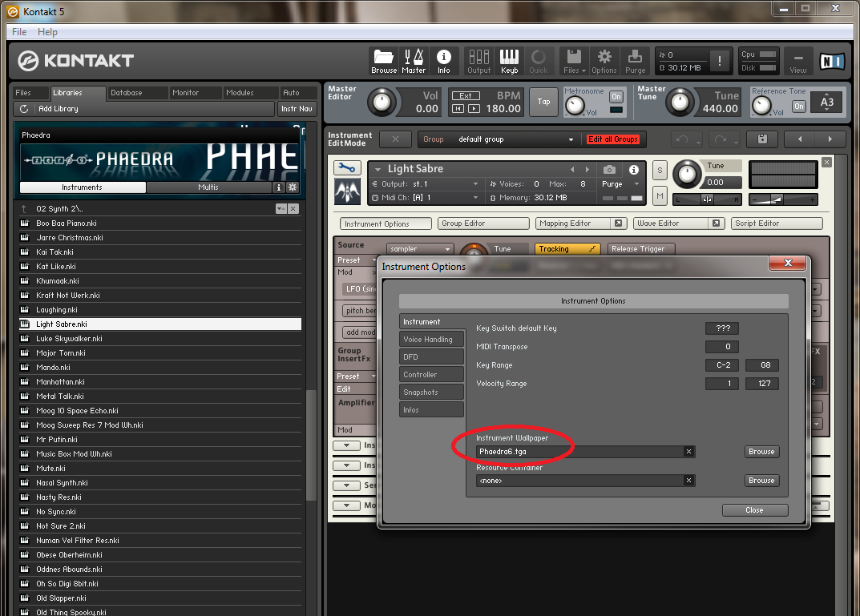
Task: Toggle Edit all Groups
Action: (613, 139)
